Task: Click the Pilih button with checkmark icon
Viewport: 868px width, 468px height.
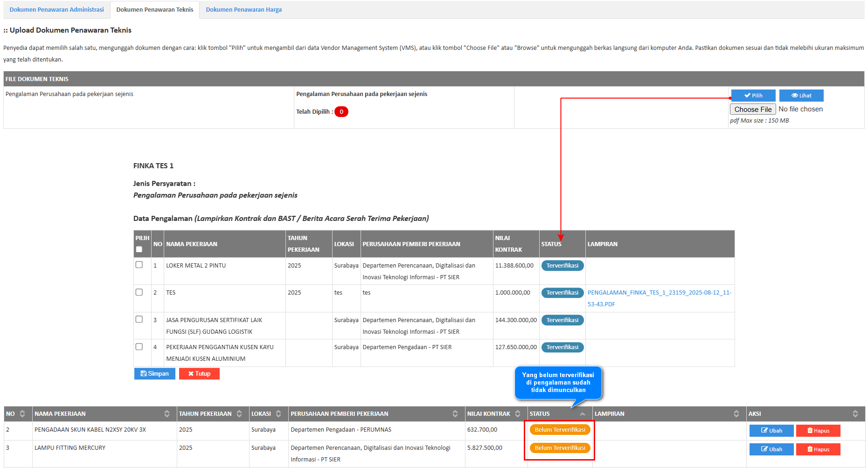Action: 753,96
